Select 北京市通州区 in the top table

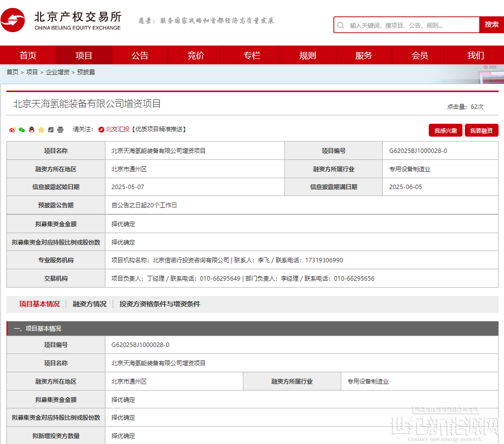click(x=129, y=169)
